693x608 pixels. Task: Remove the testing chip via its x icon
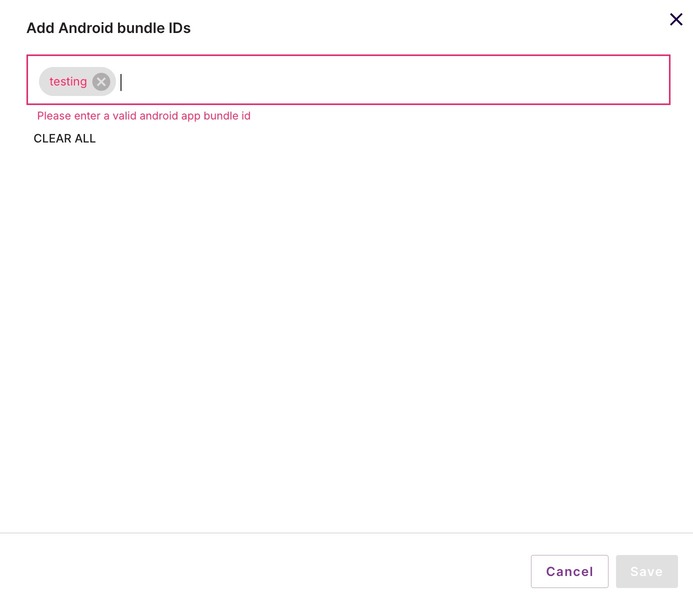tap(101, 82)
